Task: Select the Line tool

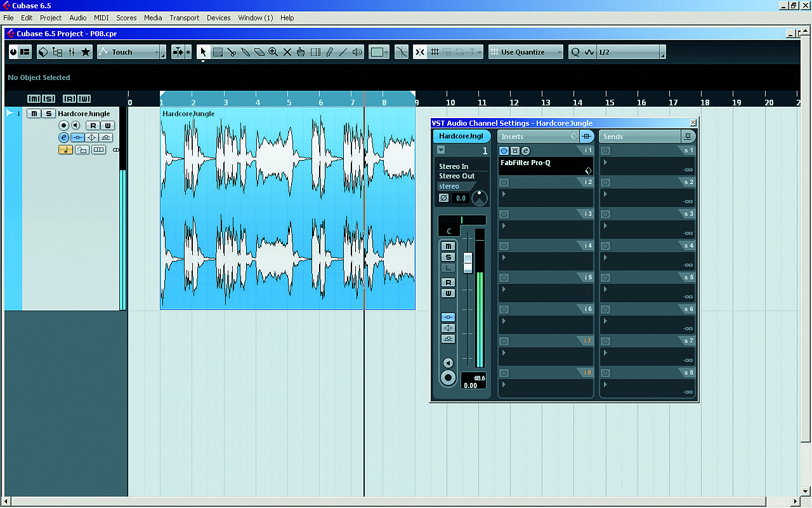Action: pyautogui.click(x=343, y=52)
